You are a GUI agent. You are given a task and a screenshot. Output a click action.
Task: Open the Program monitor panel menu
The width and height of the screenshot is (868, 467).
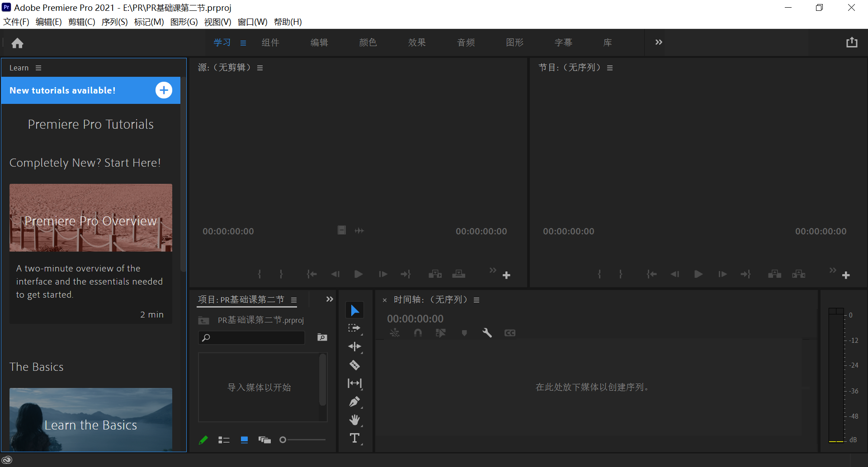point(610,68)
